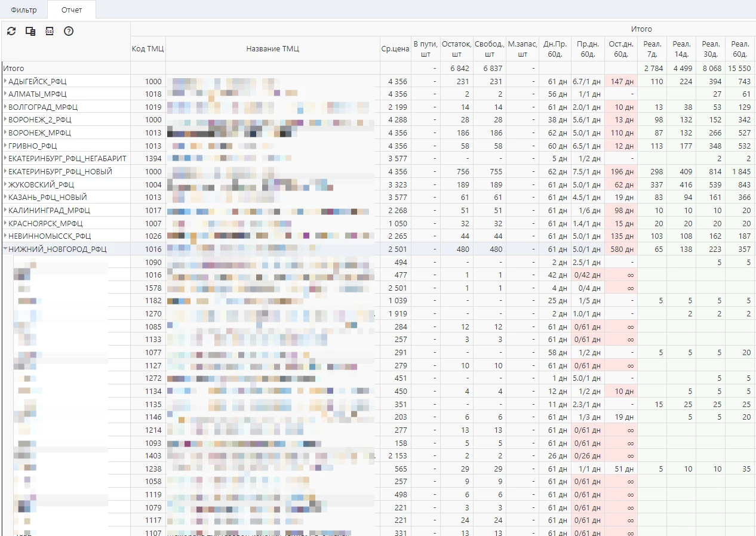The width and height of the screenshot is (756, 536).
Task: Switch to the Фильтр tab
Action: point(24,10)
